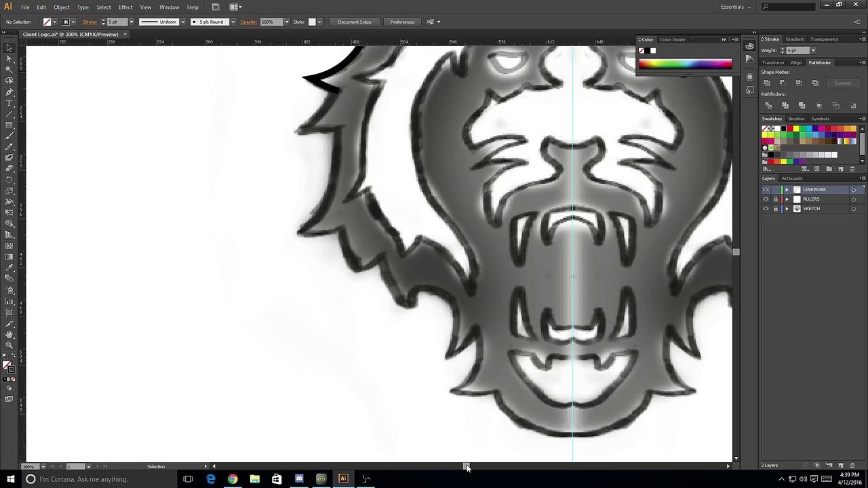Image resolution: width=868 pixels, height=488 pixels.
Task: Click the Intersect shape mode icon
Action: [x=799, y=83]
